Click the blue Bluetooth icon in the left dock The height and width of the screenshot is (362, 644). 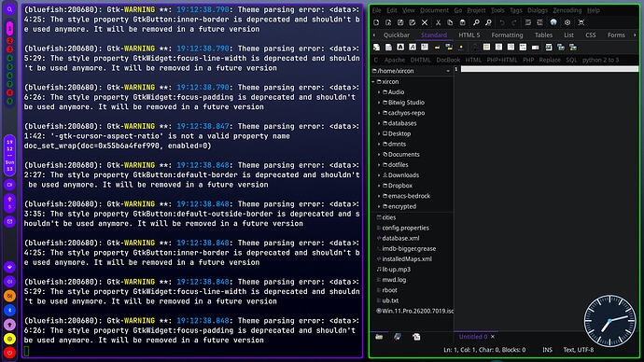pyautogui.click(x=9, y=311)
